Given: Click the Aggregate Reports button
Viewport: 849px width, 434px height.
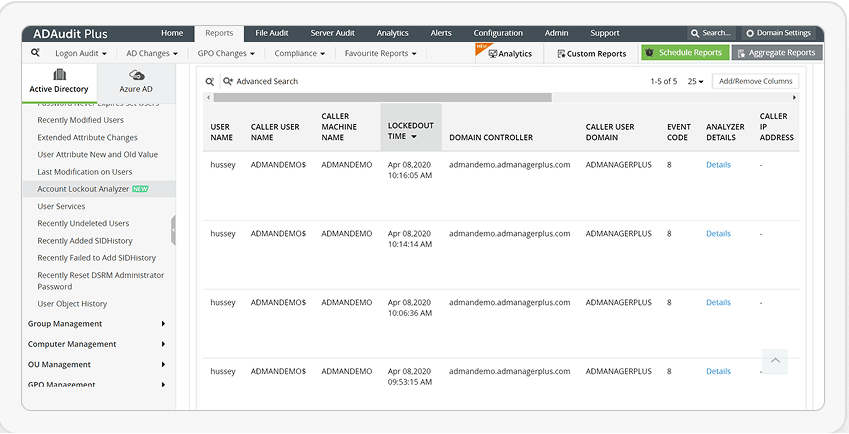Looking at the screenshot, I should tap(777, 52).
